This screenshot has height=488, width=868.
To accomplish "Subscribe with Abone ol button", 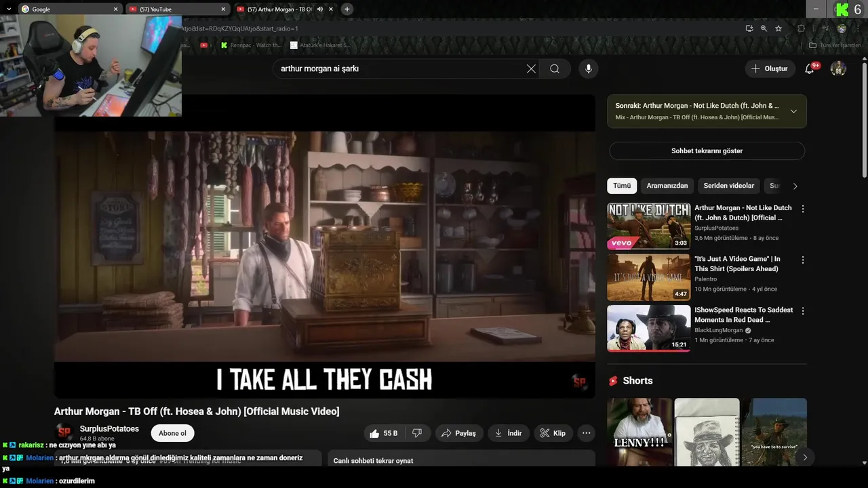I will pyautogui.click(x=172, y=433).
